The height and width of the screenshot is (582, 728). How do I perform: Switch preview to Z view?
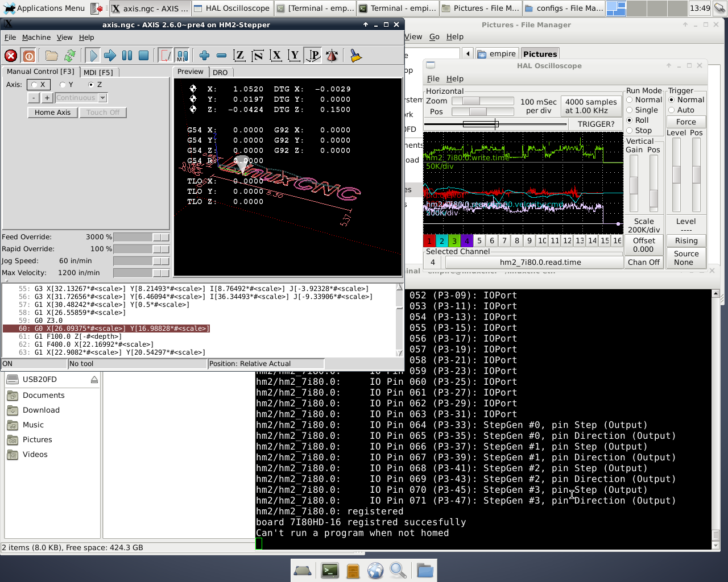(239, 56)
